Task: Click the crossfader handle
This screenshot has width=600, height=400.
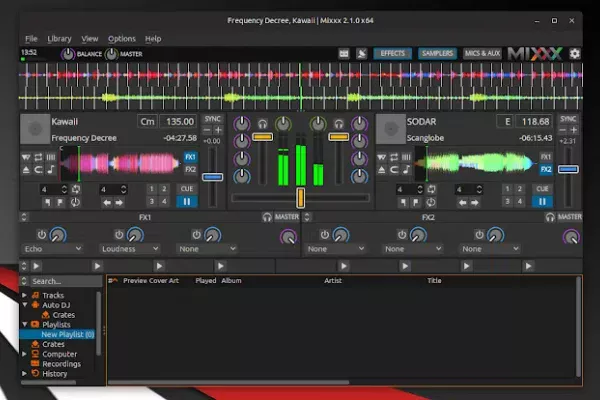Action: pyautogui.click(x=300, y=198)
